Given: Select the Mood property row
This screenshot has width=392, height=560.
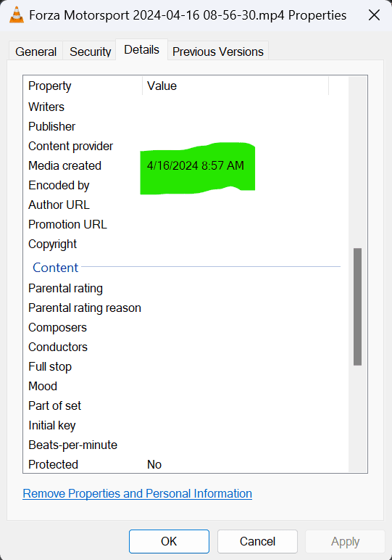Looking at the screenshot, I should 185,386.
